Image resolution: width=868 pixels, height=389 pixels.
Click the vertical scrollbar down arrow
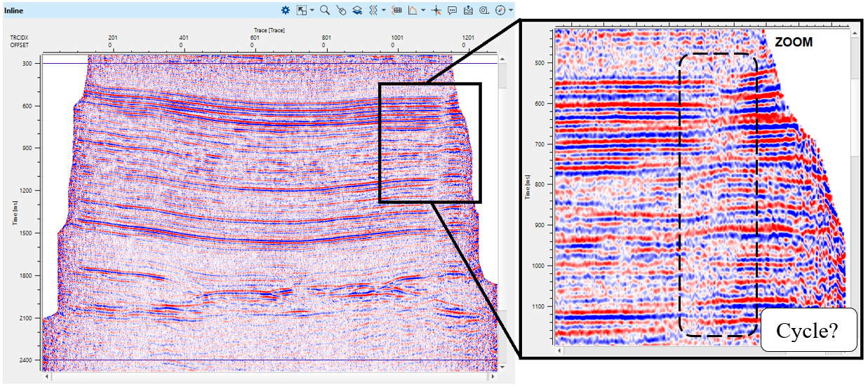pyautogui.click(x=502, y=366)
